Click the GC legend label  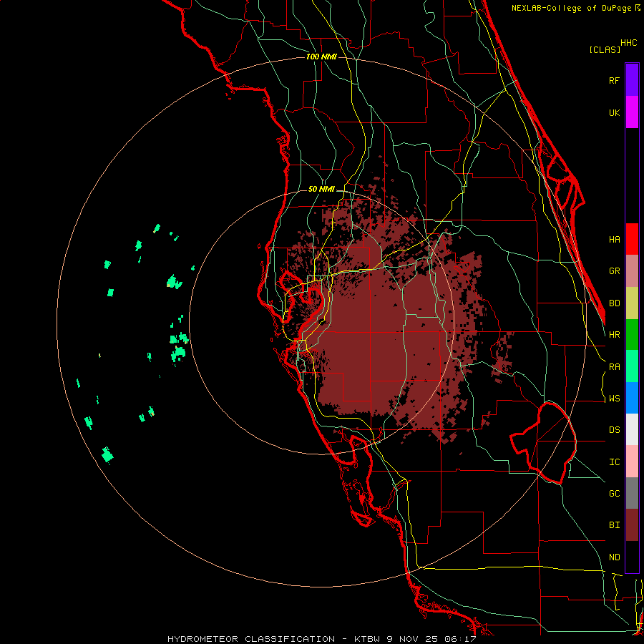point(615,494)
